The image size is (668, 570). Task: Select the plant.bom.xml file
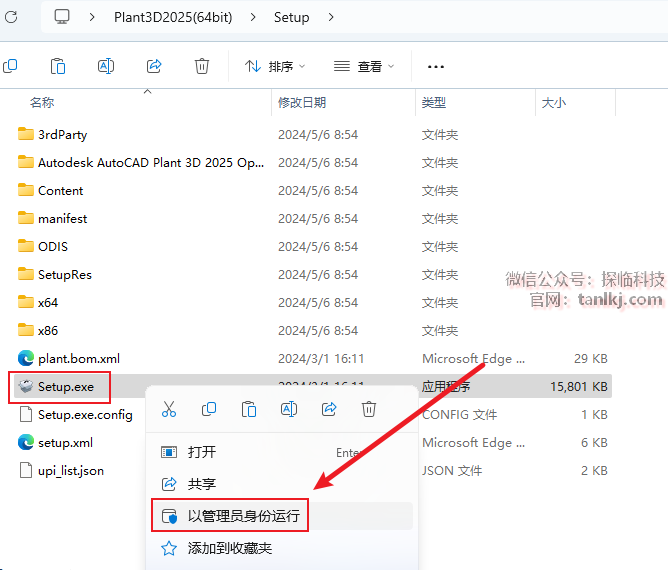pos(79,359)
